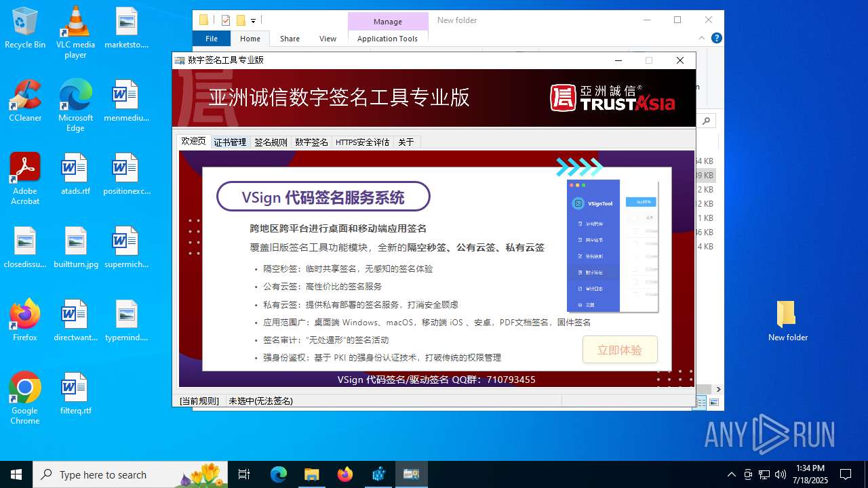This screenshot has width=868, height=488.
Task: Open Task View on taskbar
Action: point(244,474)
